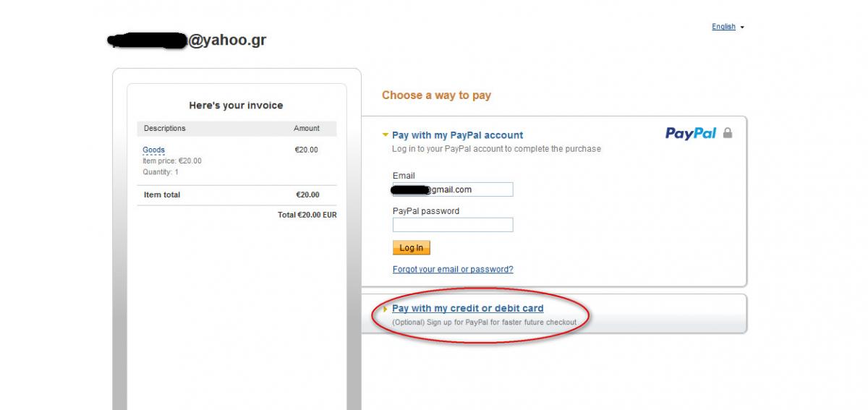Screen dimensions: 868x410
Task: Click the PayPal logo
Action: 691,134
